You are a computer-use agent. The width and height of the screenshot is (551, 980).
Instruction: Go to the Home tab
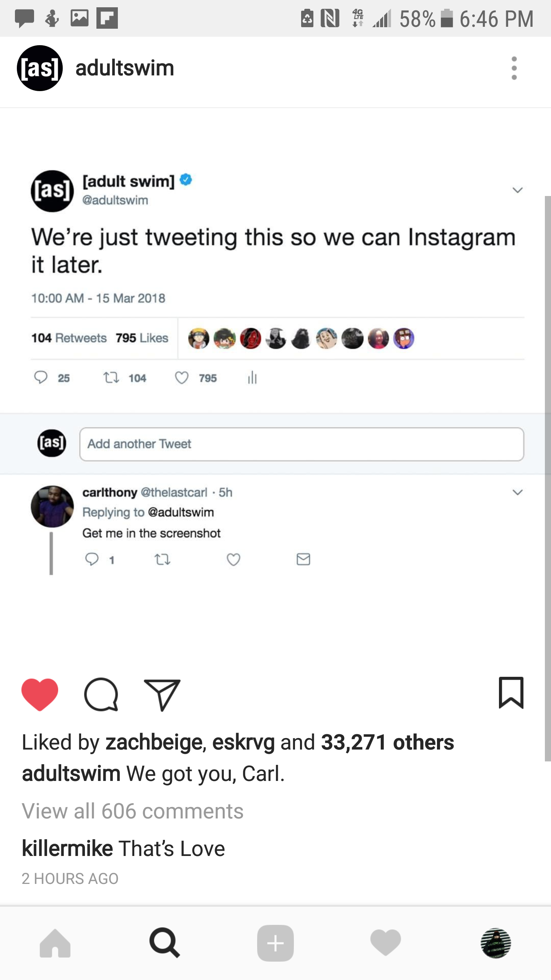tap(55, 943)
